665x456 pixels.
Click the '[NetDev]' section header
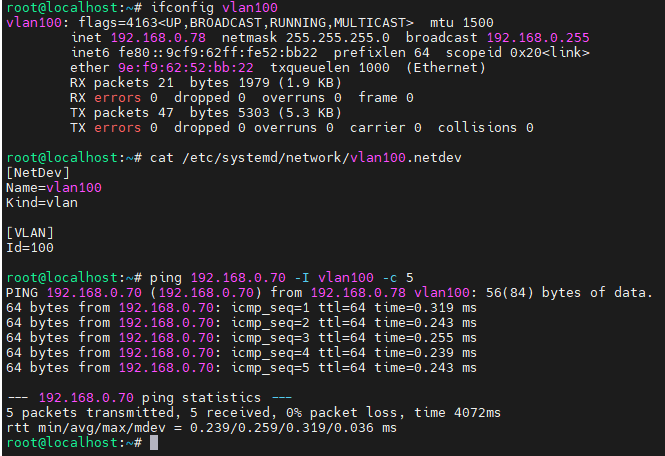(38, 173)
